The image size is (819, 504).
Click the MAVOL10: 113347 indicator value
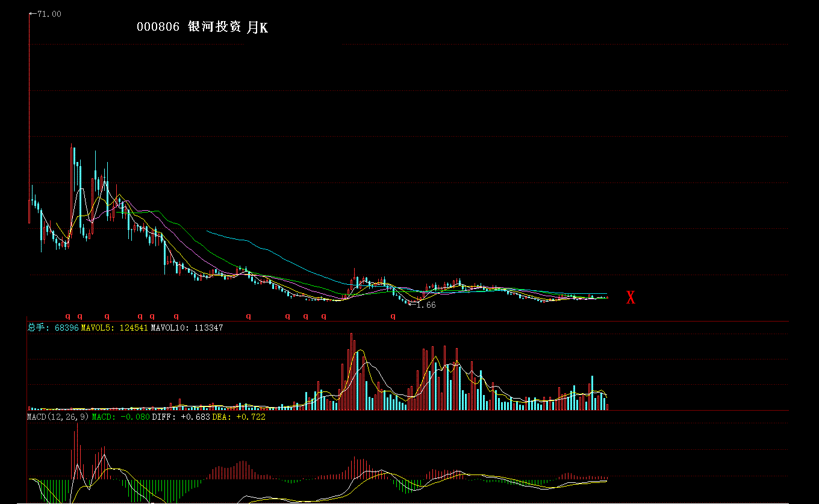187,328
